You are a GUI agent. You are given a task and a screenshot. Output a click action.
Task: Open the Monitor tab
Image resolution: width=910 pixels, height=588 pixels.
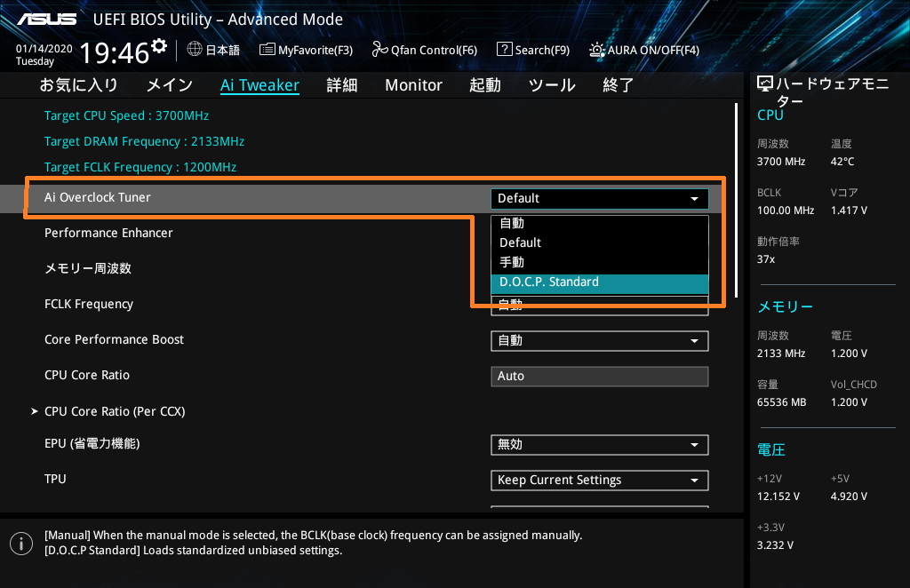(x=414, y=85)
